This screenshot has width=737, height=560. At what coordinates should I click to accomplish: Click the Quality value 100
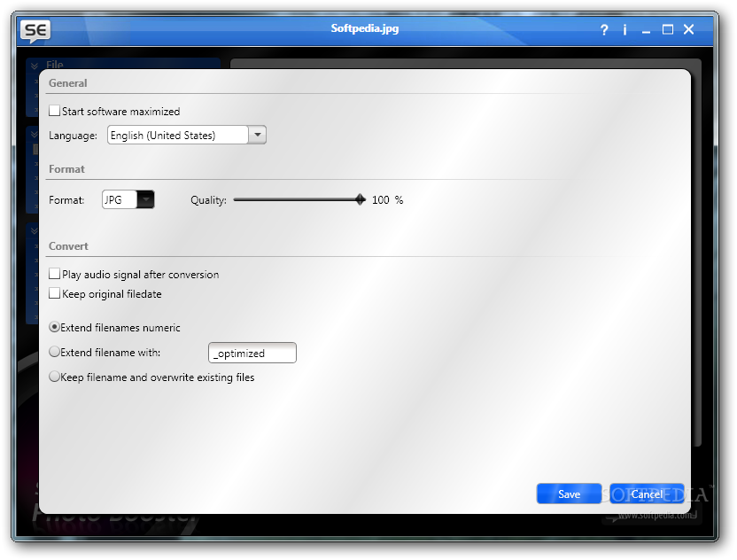pyautogui.click(x=380, y=200)
